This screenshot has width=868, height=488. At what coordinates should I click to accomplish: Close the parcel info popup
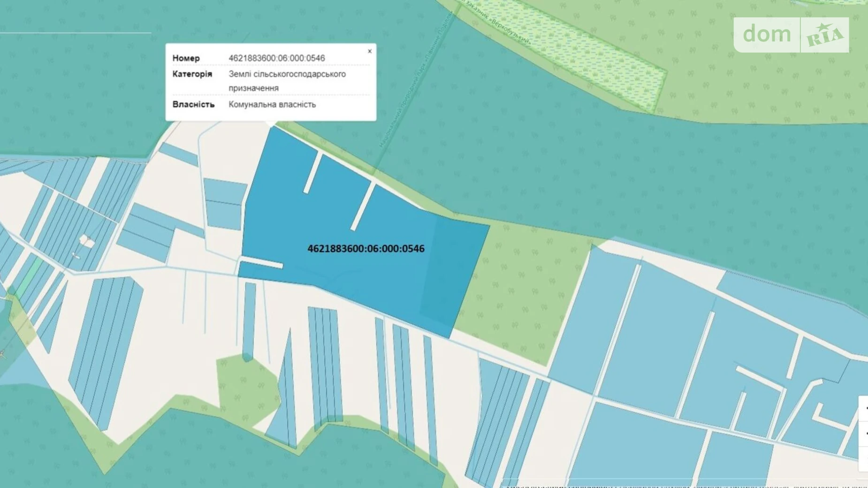point(370,52)
